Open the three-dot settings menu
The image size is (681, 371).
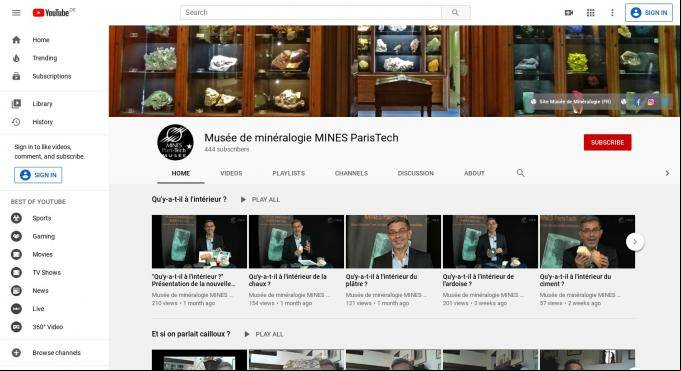click(612, 13)
